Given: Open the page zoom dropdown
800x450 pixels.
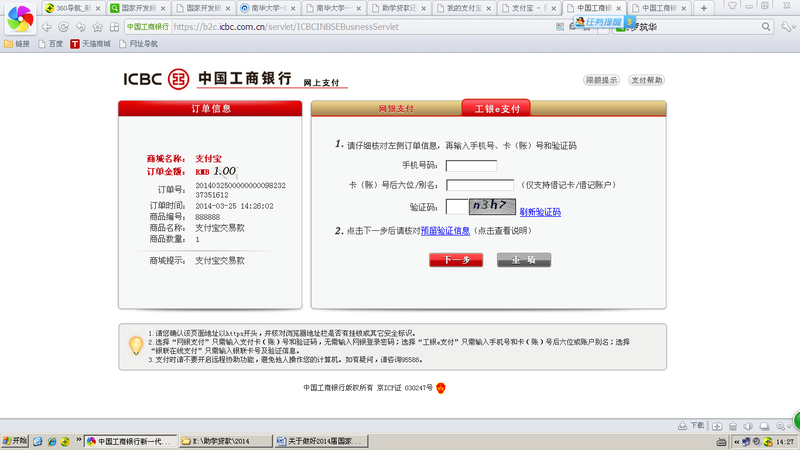Looking at the screenshot, I should pyautogui.click(x=782, y=426).
